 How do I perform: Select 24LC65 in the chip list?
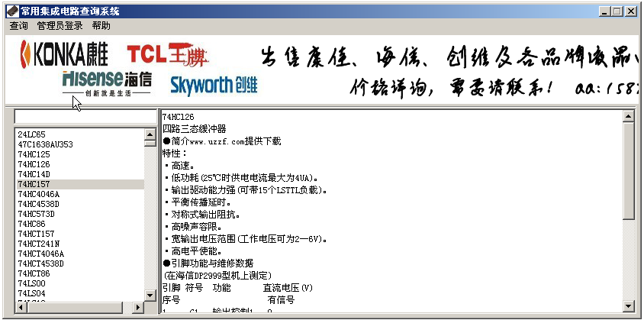pos(81,134)
